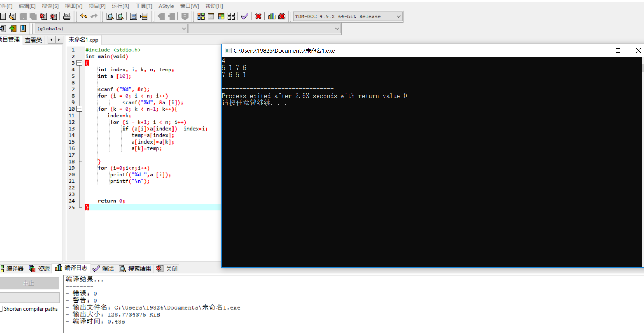
Task: Open the 视图[V] menu
Action: pyautogui.click(x=73, y=6)
